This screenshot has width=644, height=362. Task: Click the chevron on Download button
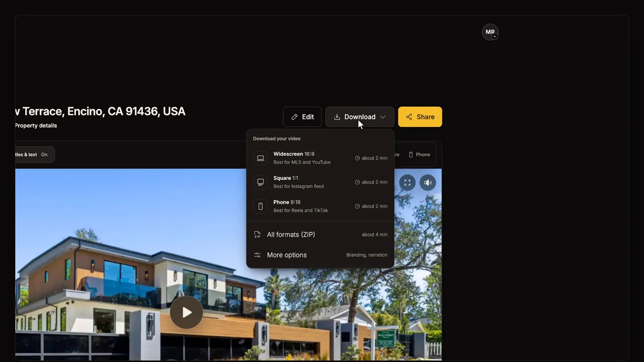tap(383, 117)
